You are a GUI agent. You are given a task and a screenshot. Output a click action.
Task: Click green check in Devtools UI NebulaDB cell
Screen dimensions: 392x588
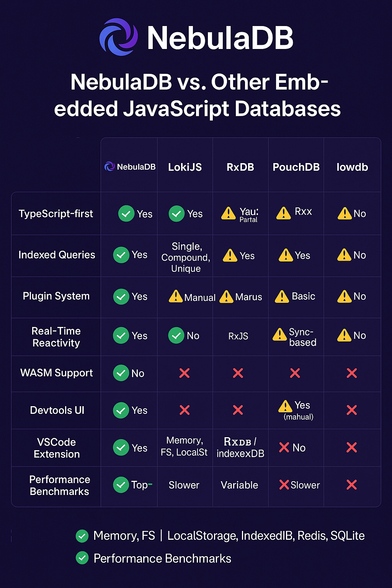point(121,410)
